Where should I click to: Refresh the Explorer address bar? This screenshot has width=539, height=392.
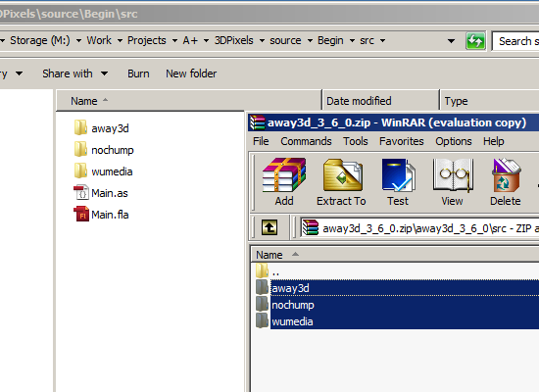coord(475,41)
